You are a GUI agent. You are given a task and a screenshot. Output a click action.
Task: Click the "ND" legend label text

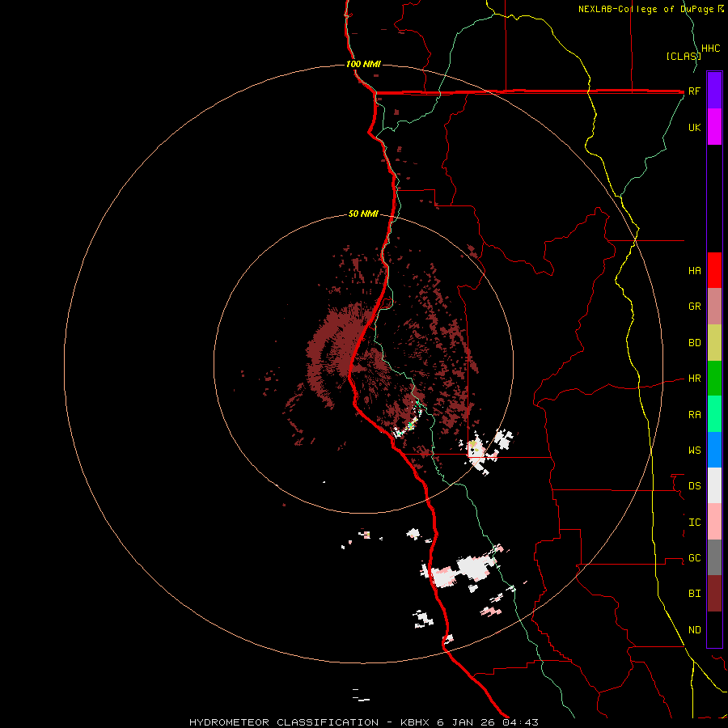tap(694, 630)
